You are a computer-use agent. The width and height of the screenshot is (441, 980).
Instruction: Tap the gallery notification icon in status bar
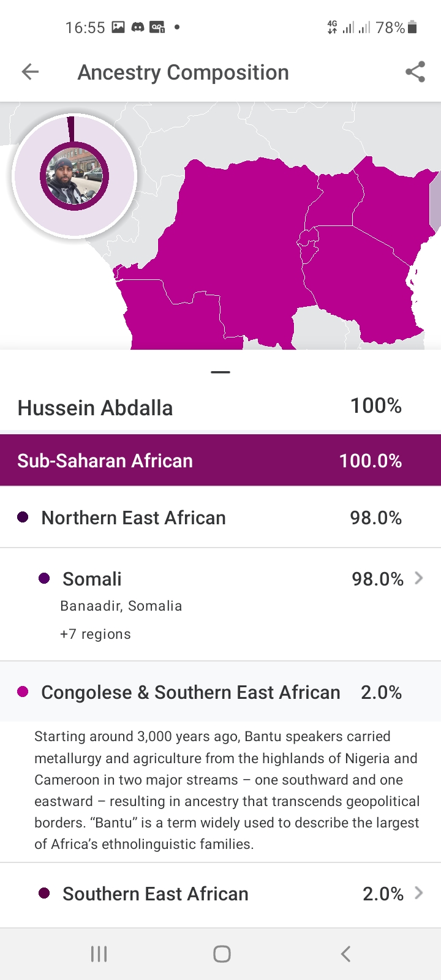click(118, 27)
